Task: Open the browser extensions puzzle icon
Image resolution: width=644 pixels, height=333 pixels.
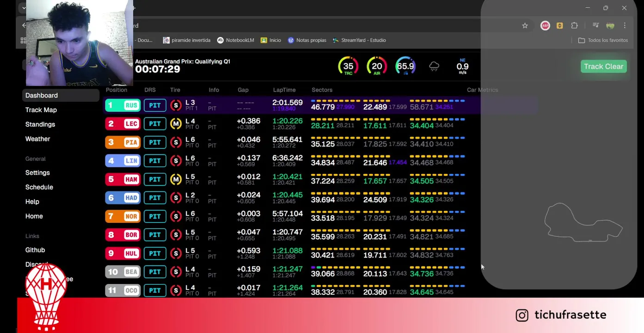Action: coord(574,25)
